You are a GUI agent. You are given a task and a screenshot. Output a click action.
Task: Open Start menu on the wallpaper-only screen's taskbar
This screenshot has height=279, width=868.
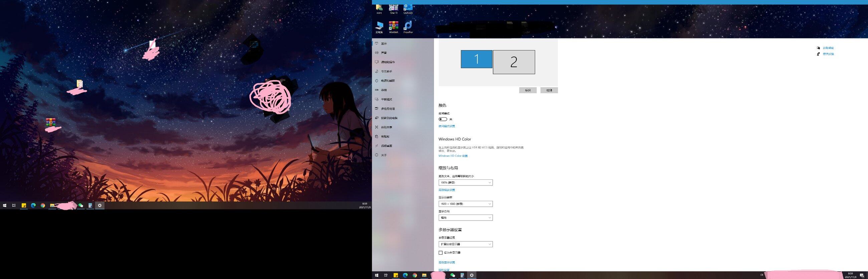5,205
